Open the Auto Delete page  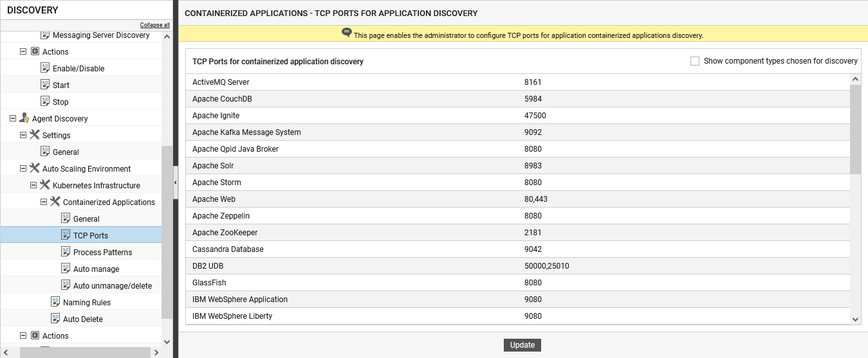point(83,319)
